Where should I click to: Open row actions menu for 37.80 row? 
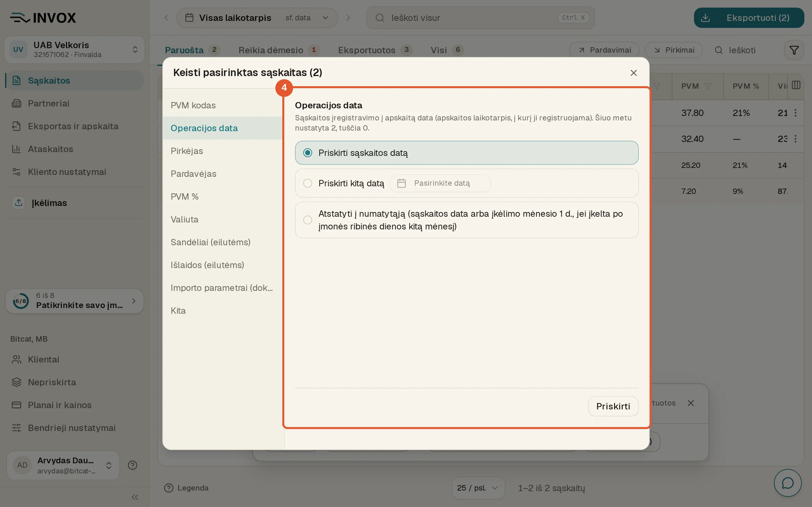[795, 113]
